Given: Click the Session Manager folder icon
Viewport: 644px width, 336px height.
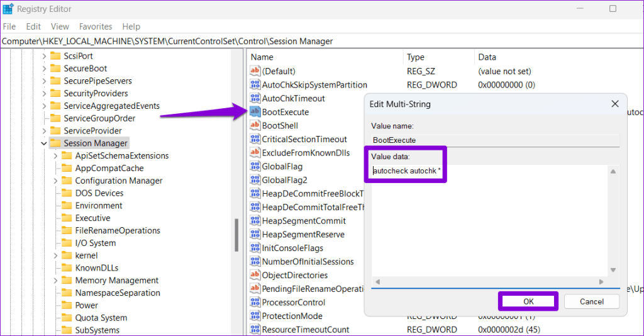Looking at the screenshot, I should pos(55,143).
